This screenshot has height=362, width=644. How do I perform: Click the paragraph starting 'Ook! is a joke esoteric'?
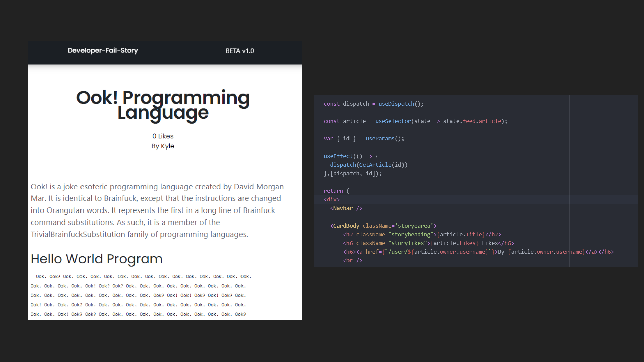point(159,210)
